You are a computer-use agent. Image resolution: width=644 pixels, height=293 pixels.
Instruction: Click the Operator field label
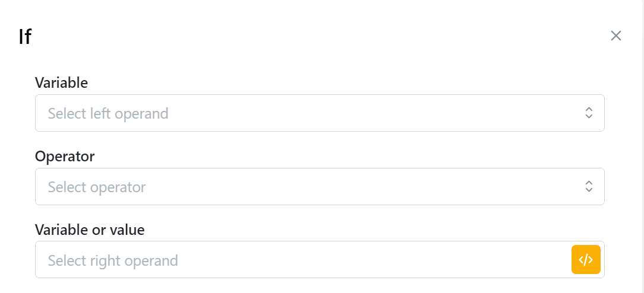point(65,157)
